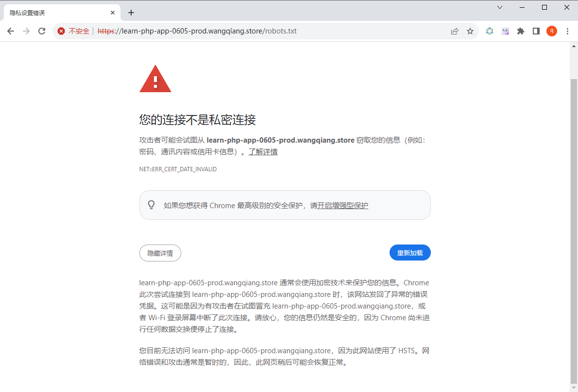Image resolution: width=578 pixels, height=392 pixels.
Task: Collapse details with 隐藏详情 button
Action: [160, 253]
